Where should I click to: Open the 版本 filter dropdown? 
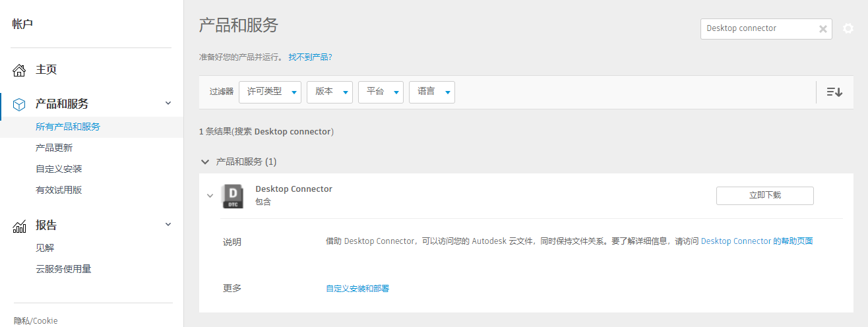pos(330,92)
